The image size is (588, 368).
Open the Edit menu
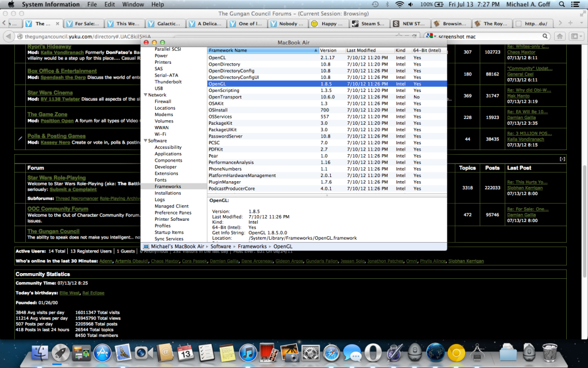(110, 5)
